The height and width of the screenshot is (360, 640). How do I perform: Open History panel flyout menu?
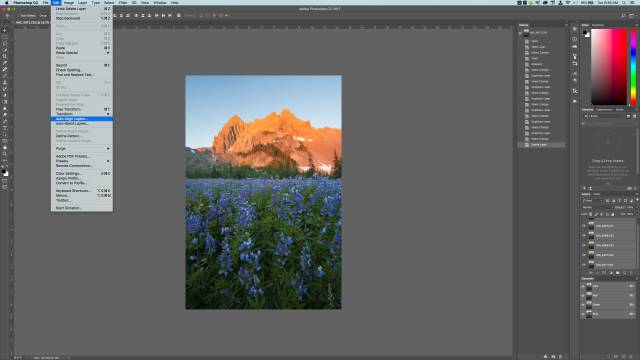[566, 25]
